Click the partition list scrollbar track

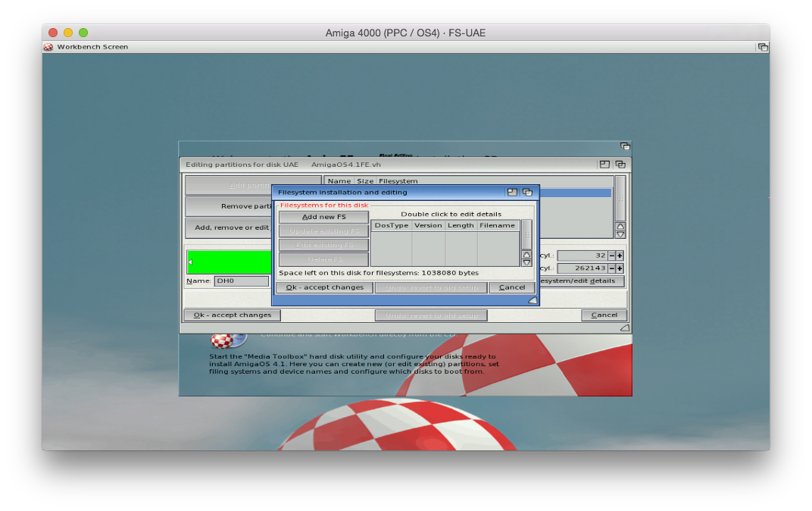point(620,199)
